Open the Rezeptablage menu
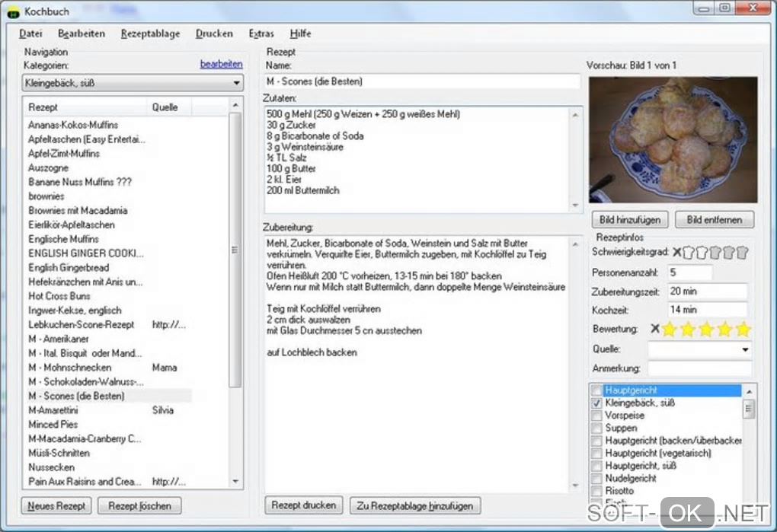The image size is (777, 532). 150,33
